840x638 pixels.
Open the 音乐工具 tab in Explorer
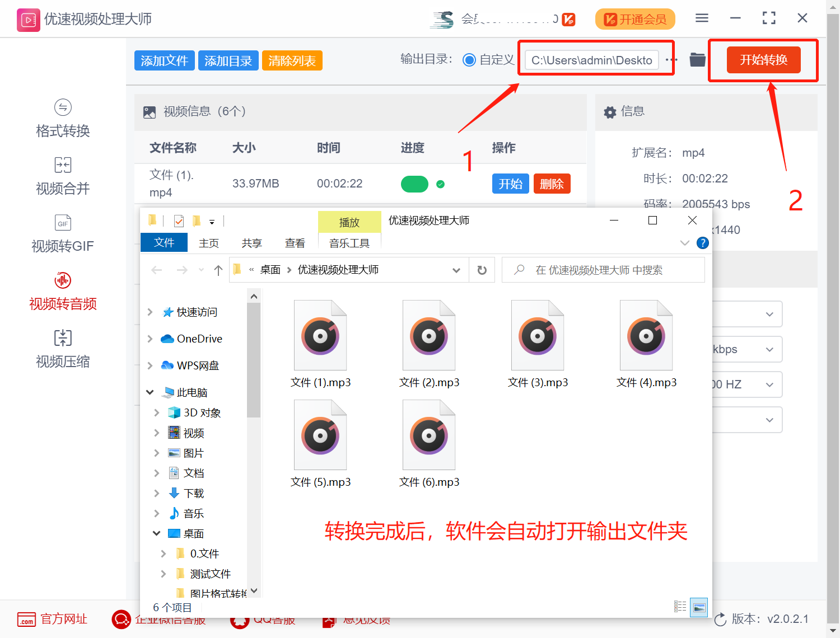click(x=349, y=243)
